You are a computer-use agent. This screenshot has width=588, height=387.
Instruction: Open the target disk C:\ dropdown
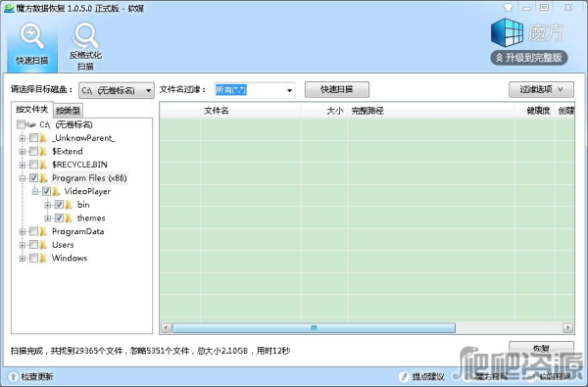(x=117, y=90)
